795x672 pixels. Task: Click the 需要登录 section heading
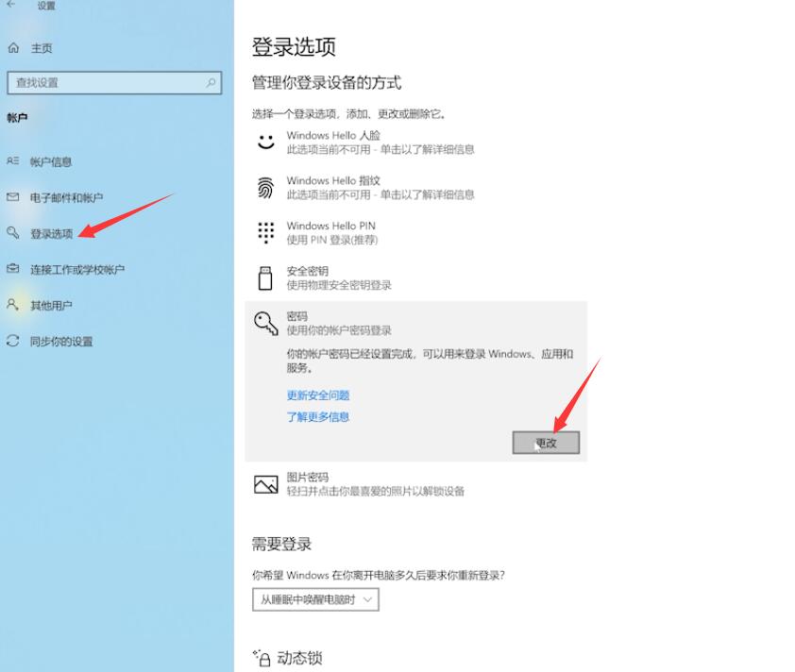pyautogui.click(x=282, y=544)
